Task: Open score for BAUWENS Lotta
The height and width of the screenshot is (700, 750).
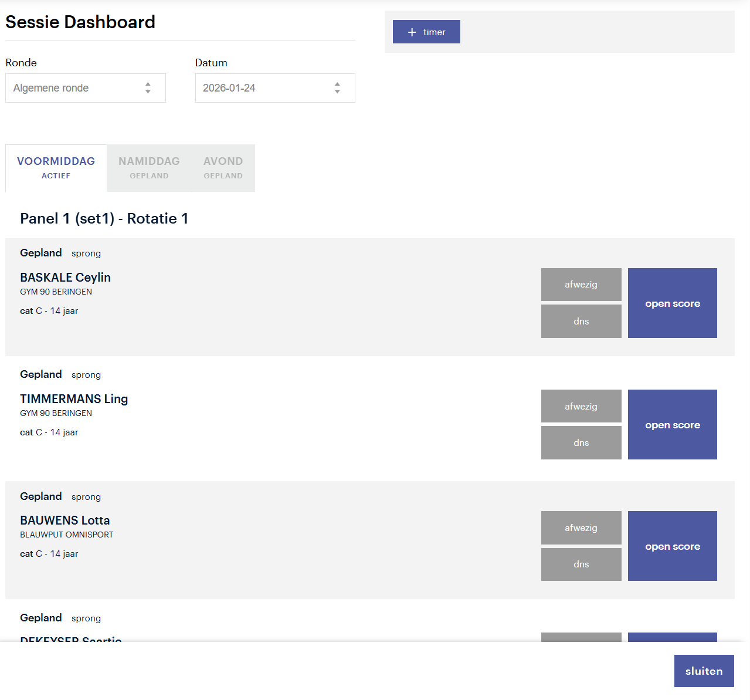Action: [672, 546]
